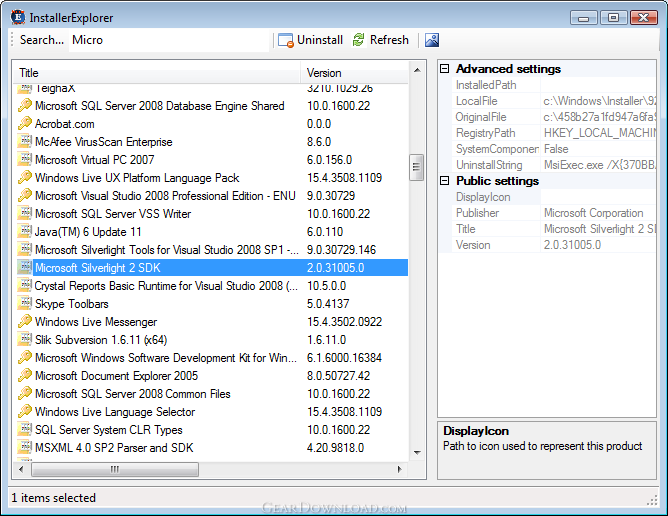This screenshot has height=516, width=668.
Task: Click the icon for the selected Microsoft Silverlight 2 SDK row
Action: pyautogui.click(x=25, y=268)
